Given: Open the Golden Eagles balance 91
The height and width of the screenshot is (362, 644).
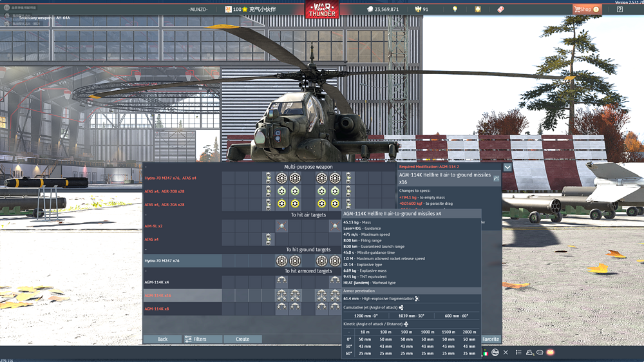Looking at the screenshot, I should pos(422,9).
